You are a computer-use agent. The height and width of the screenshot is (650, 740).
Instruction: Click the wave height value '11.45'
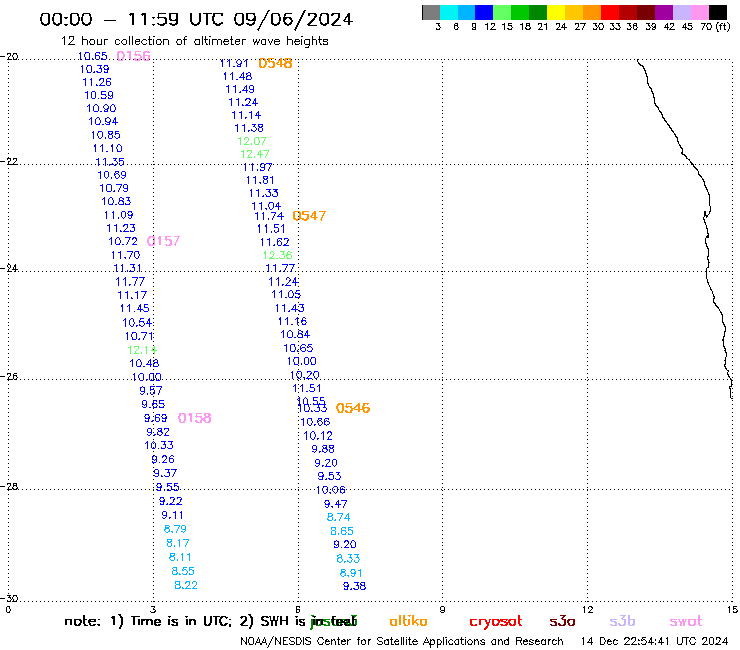click(x=135, y=309)
